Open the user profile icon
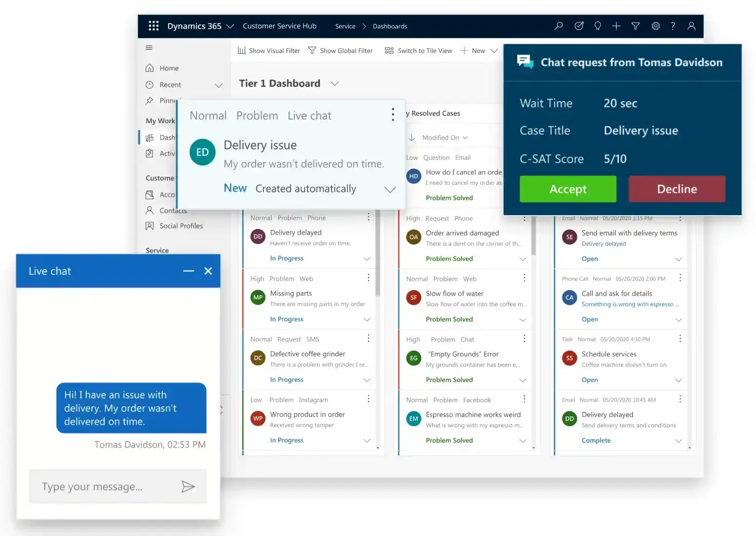756x536 pixels. point(691,26)
